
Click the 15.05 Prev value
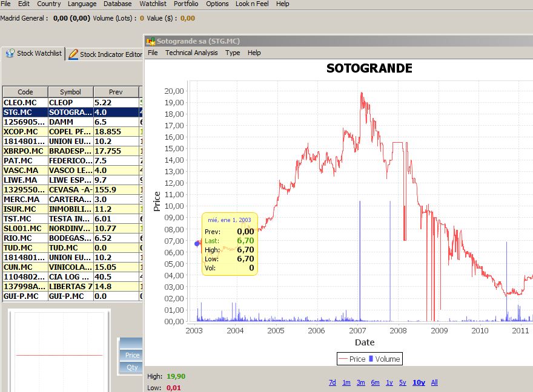pos(116,267)
